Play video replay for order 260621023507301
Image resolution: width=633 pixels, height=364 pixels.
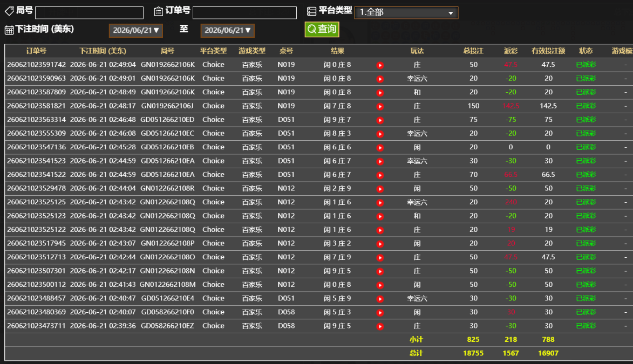[x=380, y=271]
